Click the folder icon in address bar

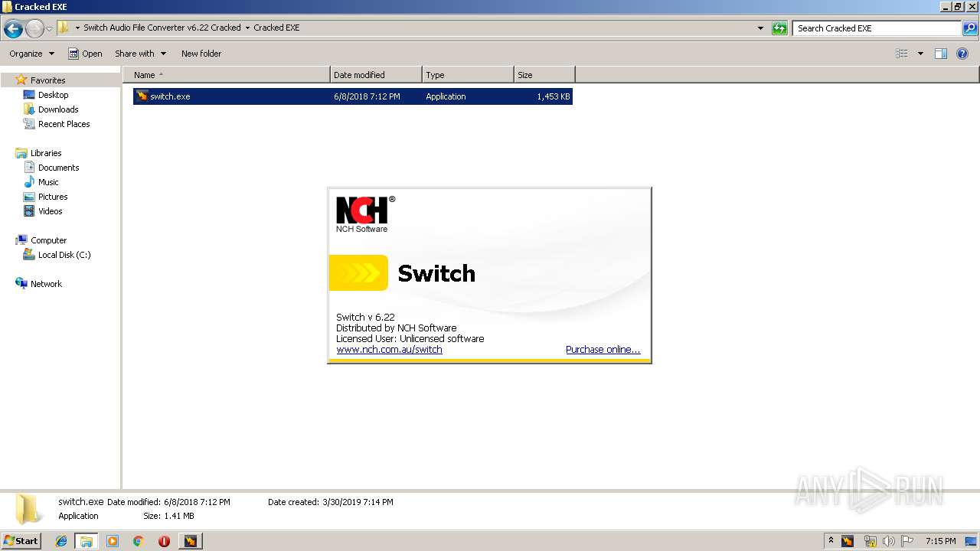tap(64, 28)
